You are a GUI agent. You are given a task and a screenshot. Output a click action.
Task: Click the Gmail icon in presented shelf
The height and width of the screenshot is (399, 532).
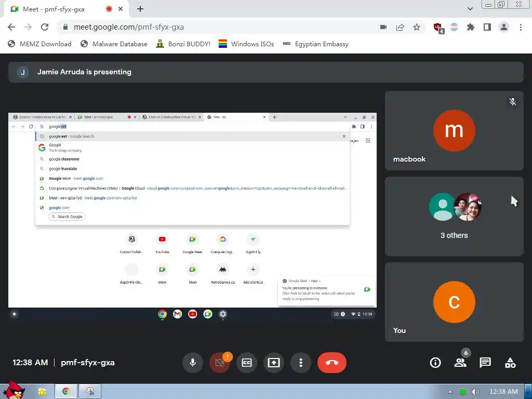[178, 314]
